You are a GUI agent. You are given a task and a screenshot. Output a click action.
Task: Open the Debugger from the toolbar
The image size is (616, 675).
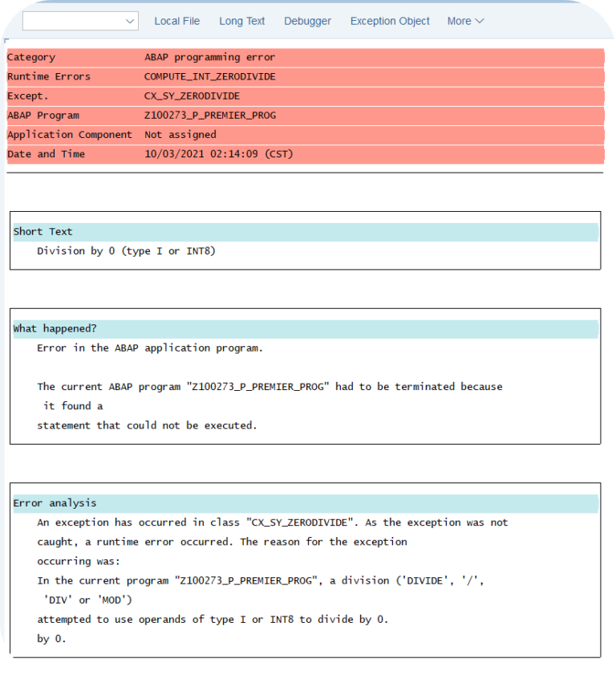307,21
